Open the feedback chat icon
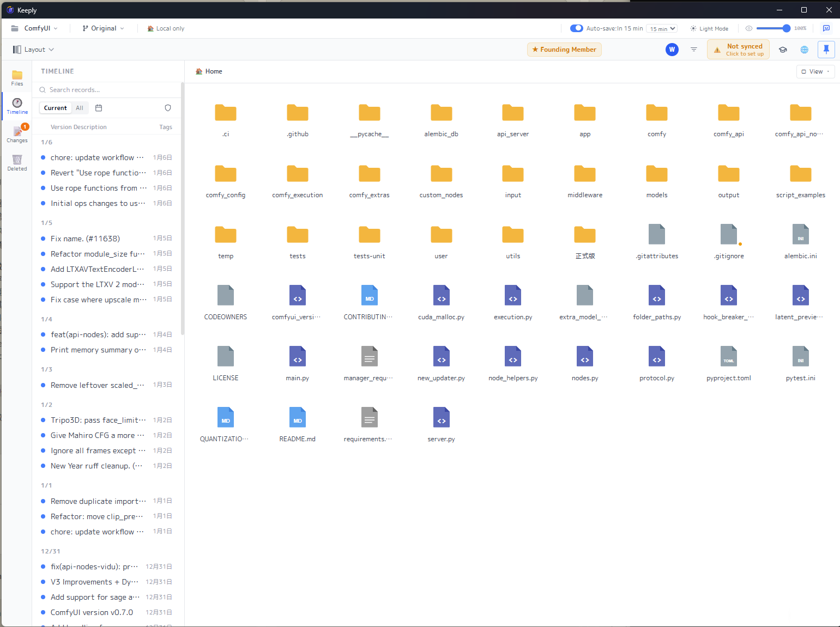This screenshot has height=627, width=840. coord(826,28)
